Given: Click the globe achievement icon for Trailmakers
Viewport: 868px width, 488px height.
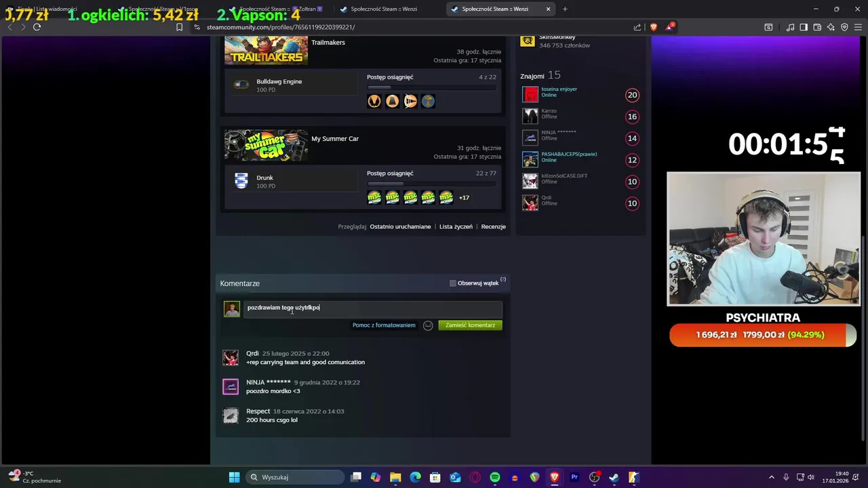Looking at the screenshot, I should [428, 101].
